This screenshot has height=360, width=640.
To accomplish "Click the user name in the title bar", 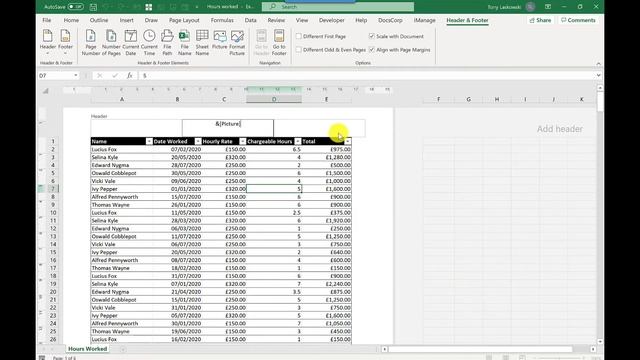I will tap(504, 7).
